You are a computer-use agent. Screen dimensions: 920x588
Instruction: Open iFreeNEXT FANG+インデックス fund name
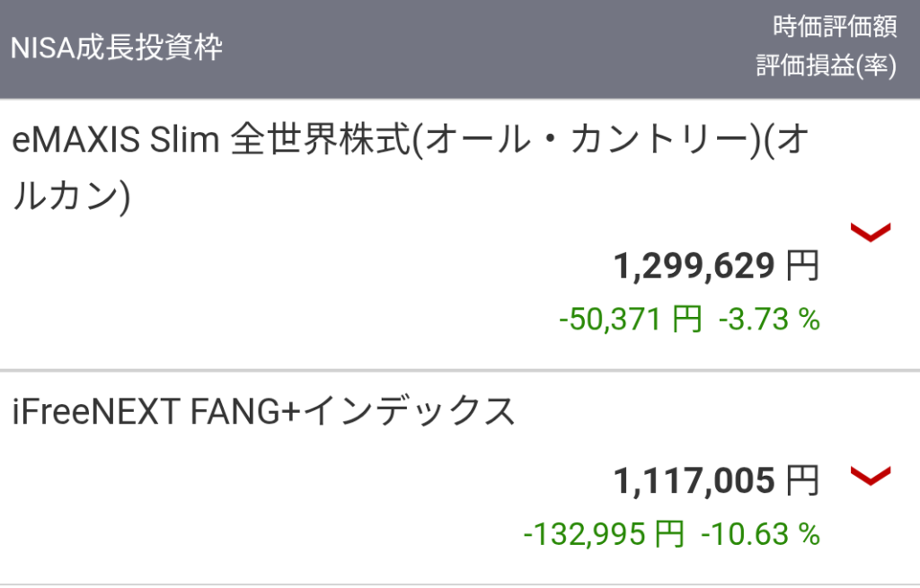click(264, 411)
